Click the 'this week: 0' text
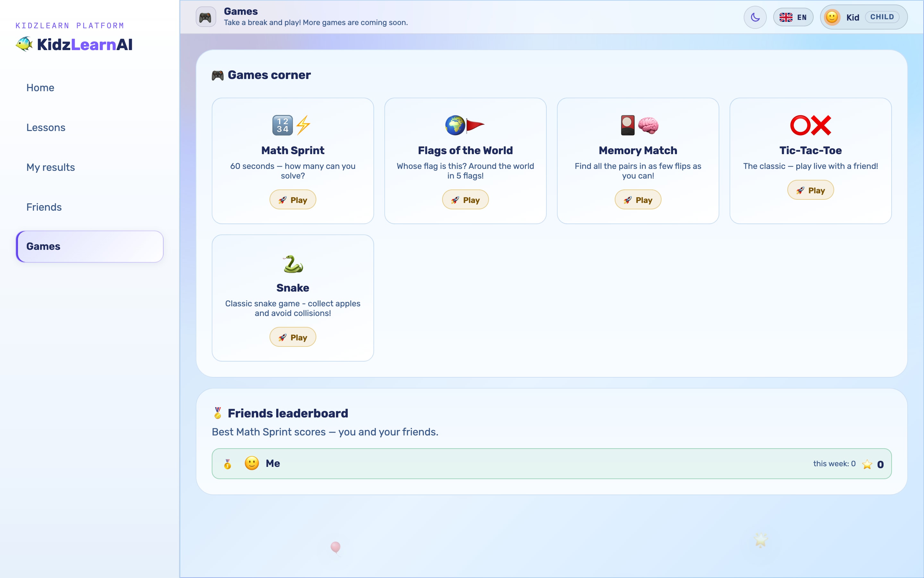This screenshot has width=924, height=578. coord(834,464)
